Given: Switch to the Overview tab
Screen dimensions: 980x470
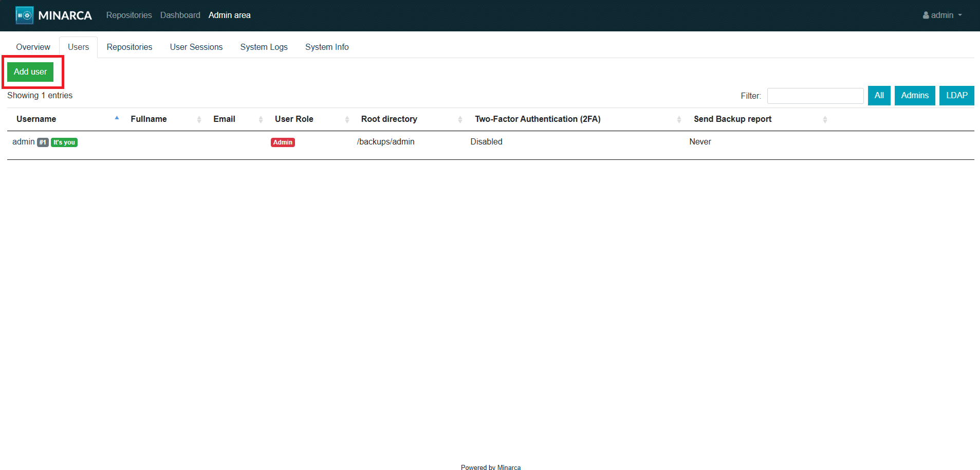Looking at the screenshot, I should [33, 47].
